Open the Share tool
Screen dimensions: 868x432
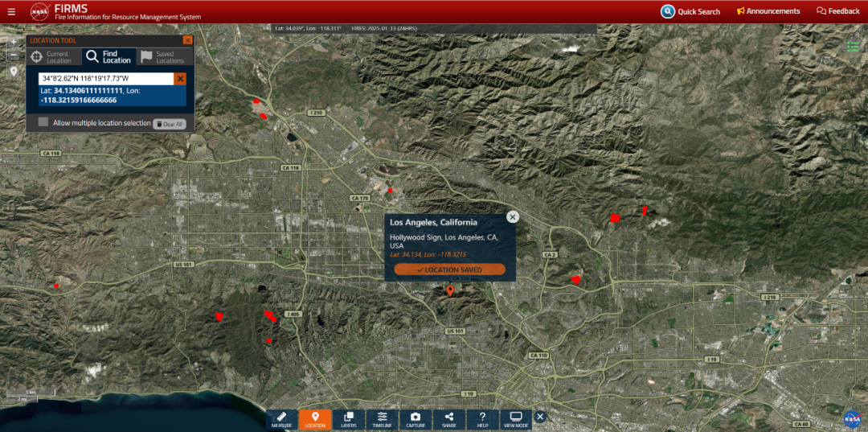[x=448, y=418]
